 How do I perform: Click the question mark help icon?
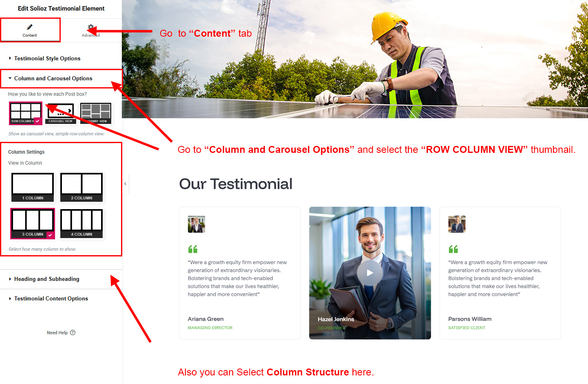pos(73,333)
